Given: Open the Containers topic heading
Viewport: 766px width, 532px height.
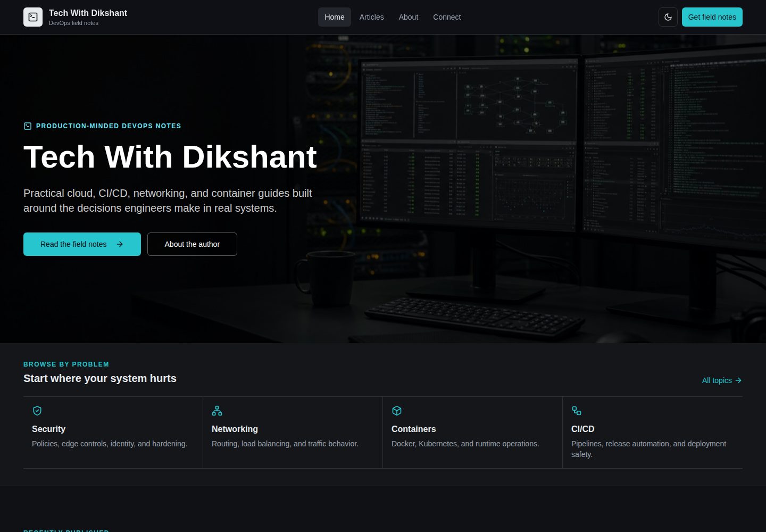Looking at the screenshot, I should click(x=413, y=429).
